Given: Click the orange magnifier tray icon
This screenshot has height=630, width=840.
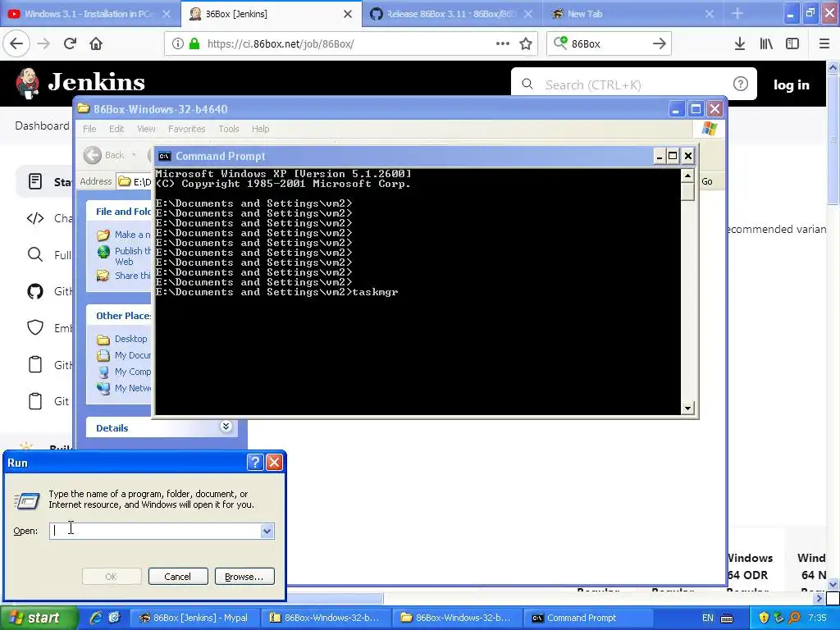Looking at the screenshot, I should 794,618.
